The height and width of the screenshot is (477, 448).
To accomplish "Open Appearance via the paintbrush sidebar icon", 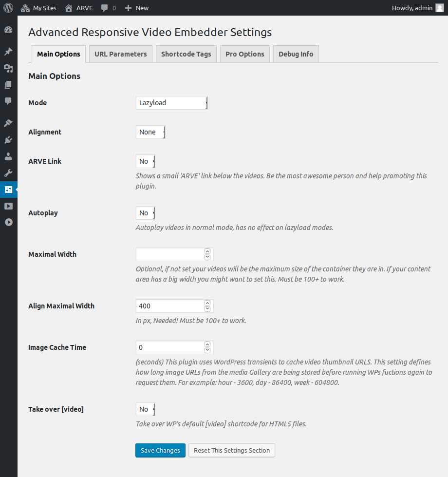I will 8,123.
